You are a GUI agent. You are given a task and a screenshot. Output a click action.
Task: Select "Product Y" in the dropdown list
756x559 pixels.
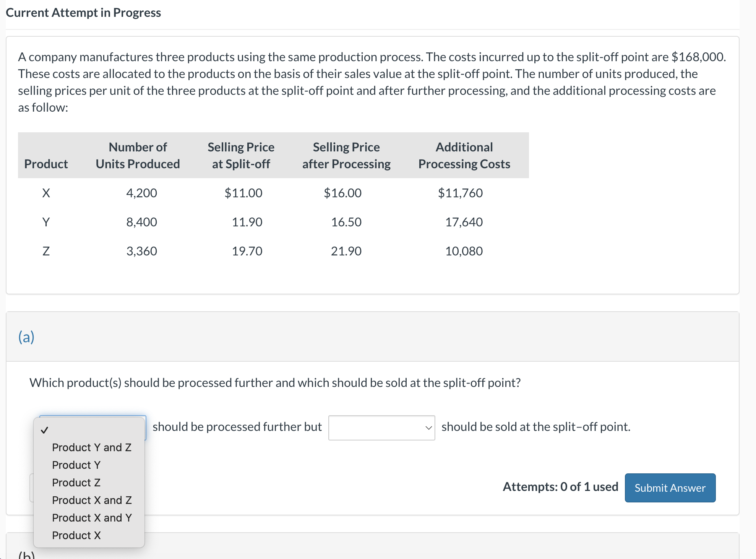tap(76, 465)
